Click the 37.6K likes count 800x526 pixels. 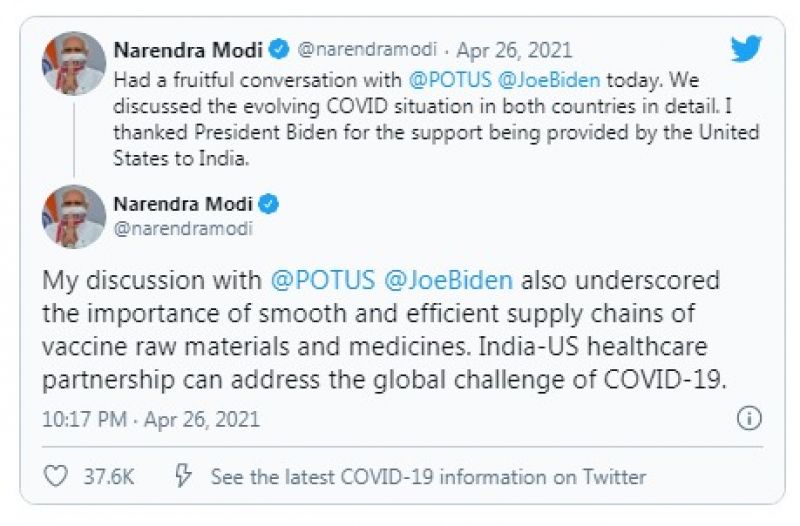(109, 477)
